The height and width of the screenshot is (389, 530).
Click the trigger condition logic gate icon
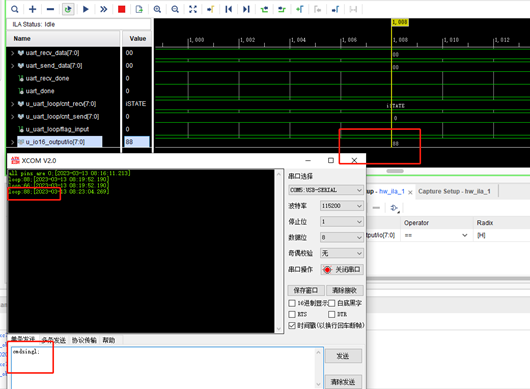pyautogui.click(x=394, y=208)
